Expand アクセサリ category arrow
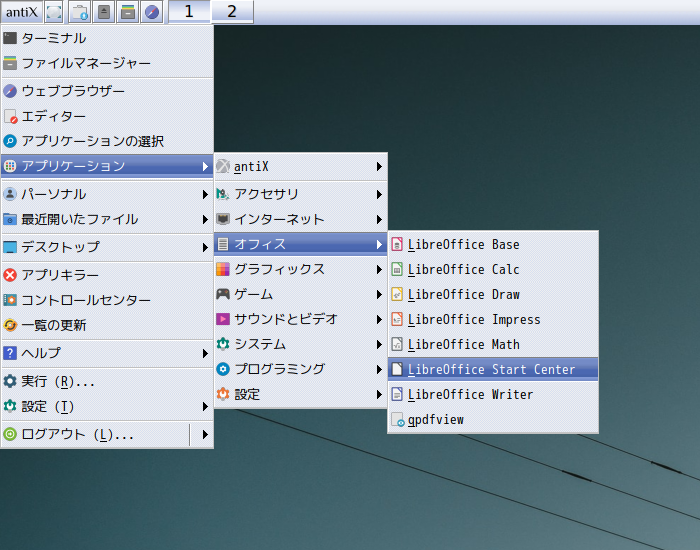This screenshot has height=550, width=700. [379, 194]
